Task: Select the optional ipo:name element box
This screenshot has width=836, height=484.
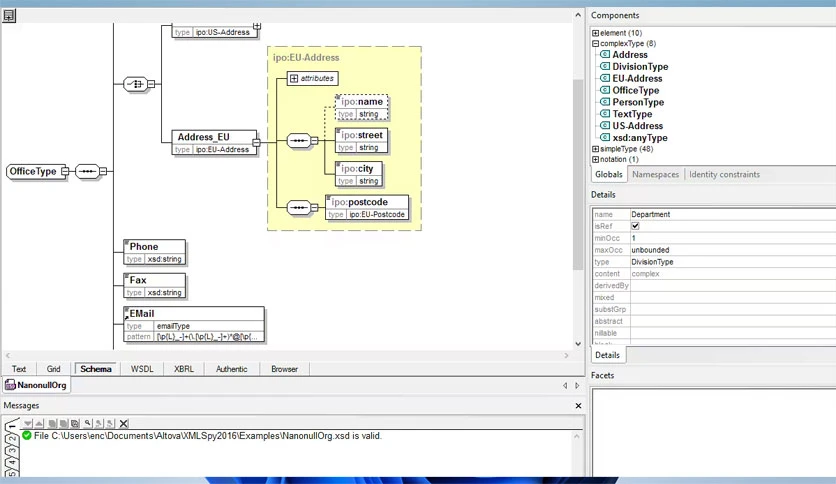Action: point(361,107)
